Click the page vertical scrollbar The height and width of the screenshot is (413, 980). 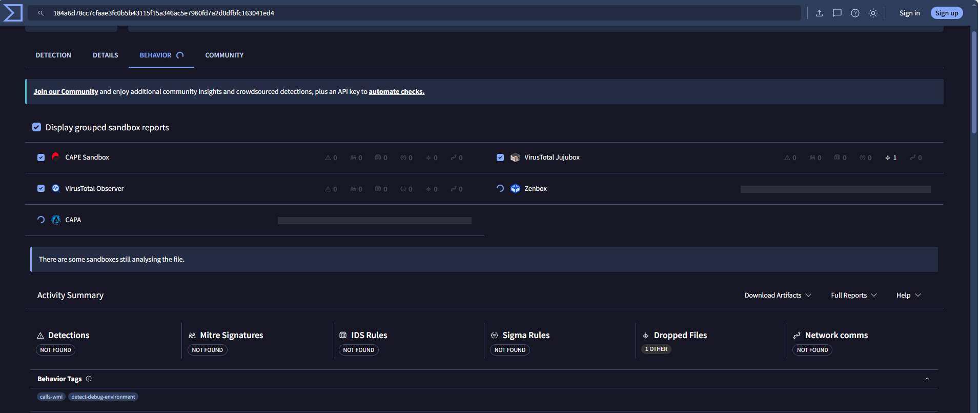(x=974, y=82)
